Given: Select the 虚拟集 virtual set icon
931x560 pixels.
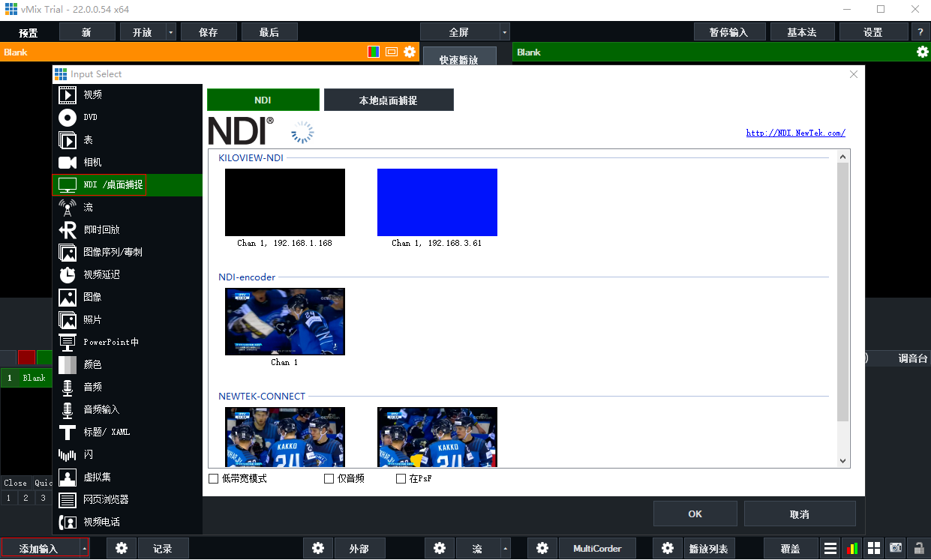Looking at the screenshot, I should tap(68, 477).
